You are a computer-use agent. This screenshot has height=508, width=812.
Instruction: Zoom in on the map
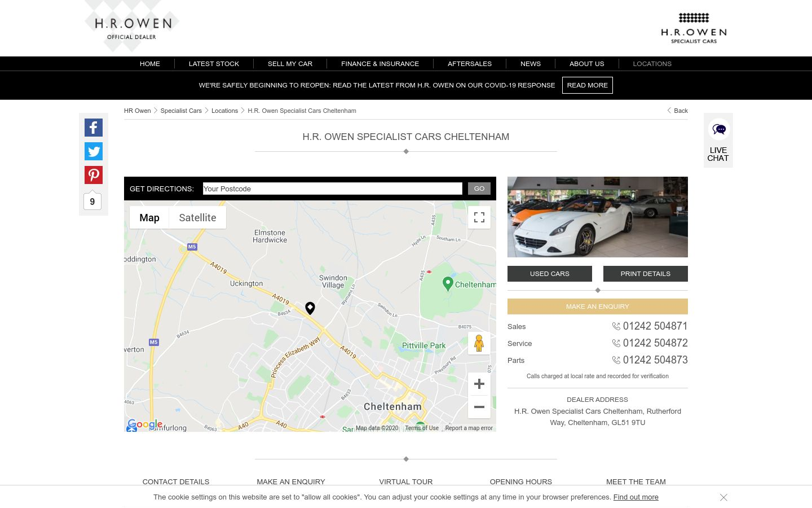pos(479,384)
